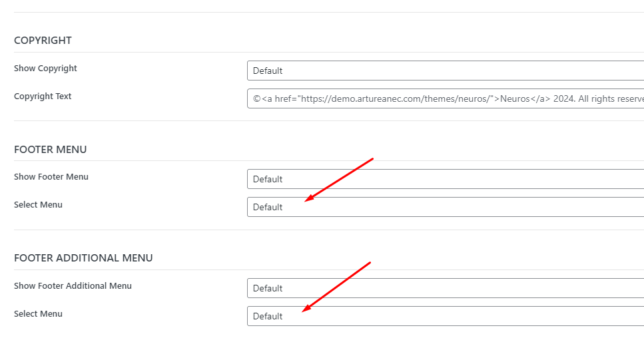The width and height of the screenshot is (644, 340).
Task: Click into the Copyright Text field
Action: (x=446, y=98)
